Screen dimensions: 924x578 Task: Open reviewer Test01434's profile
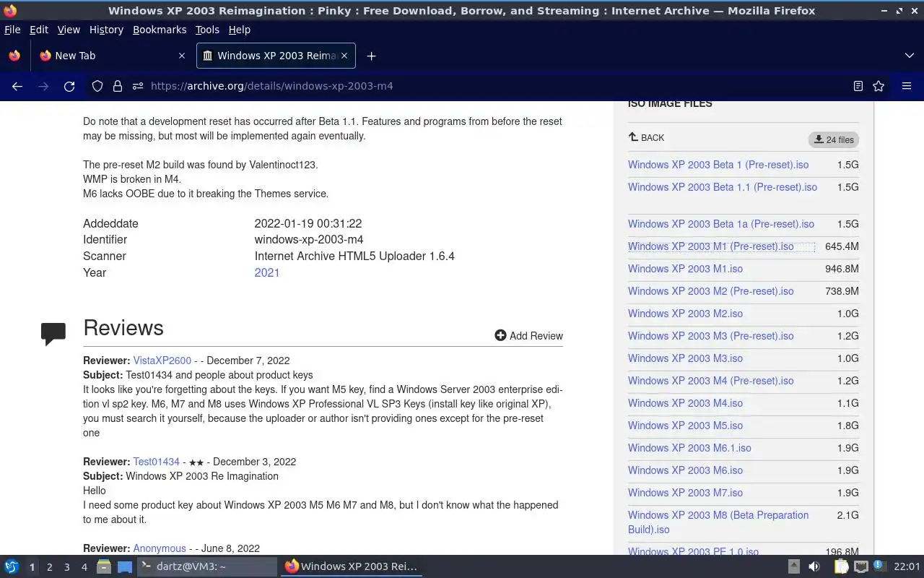pyautogui.click(x=156, y=462)
